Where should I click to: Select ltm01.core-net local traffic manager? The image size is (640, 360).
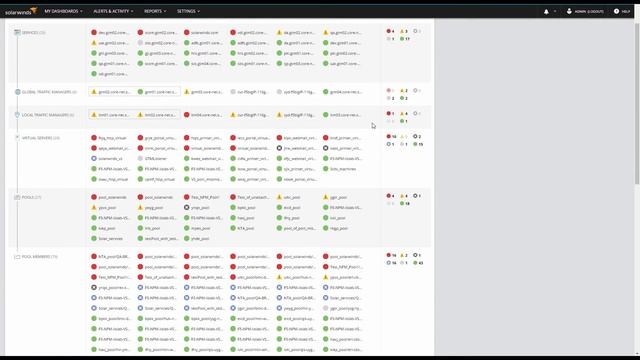pyautogui.click(x=114, y=115)
